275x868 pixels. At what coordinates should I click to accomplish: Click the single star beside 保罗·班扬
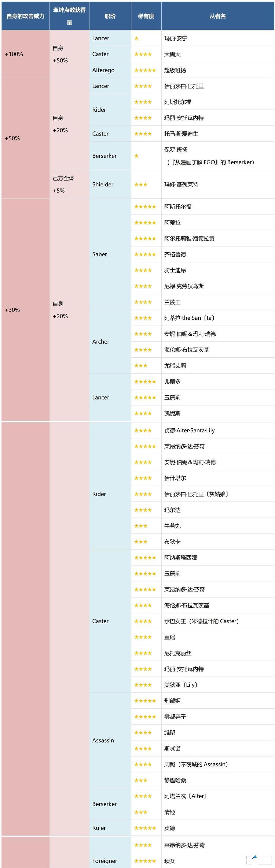[136, 156]
